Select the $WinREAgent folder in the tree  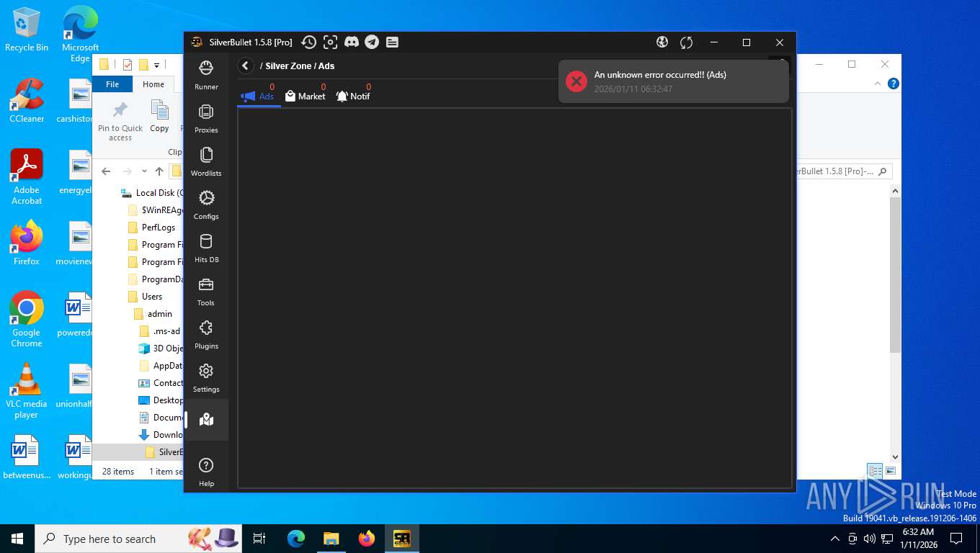click(x=155, y=210)
